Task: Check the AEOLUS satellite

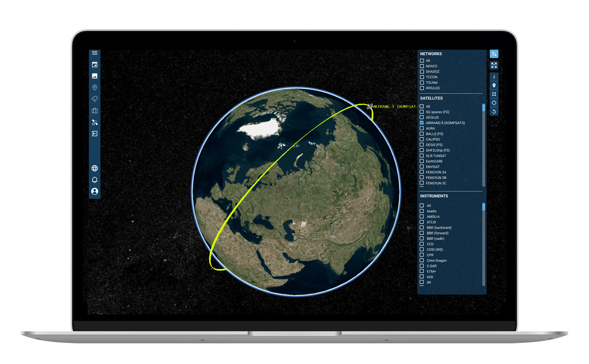Action: [x=422, y=117]
